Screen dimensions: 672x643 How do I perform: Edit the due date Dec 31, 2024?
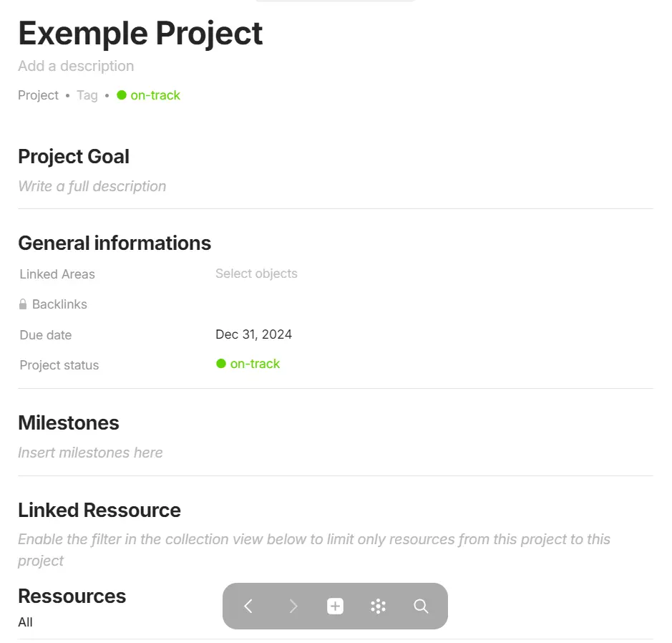click(x=253, y=334)
